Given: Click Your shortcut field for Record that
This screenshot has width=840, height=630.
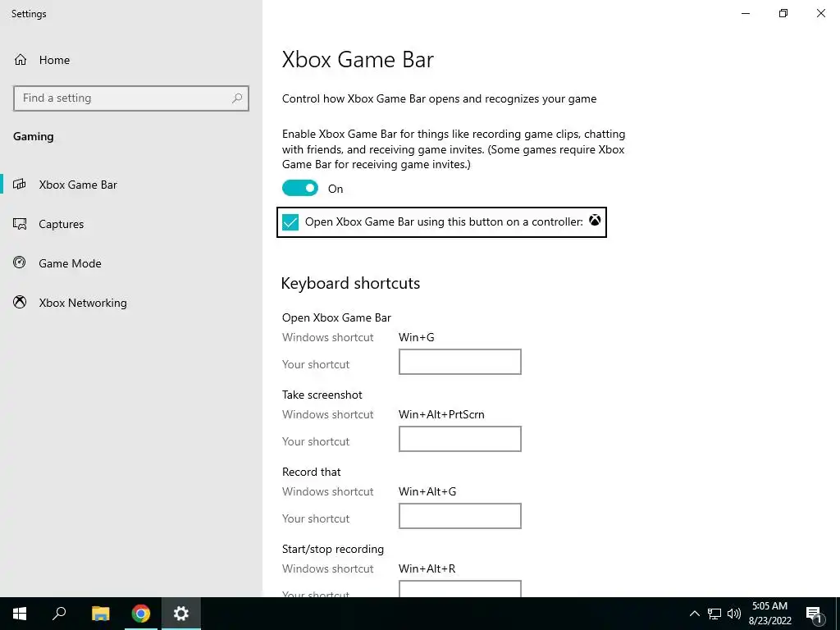Looking at the screenshot, I should point(459,516).
